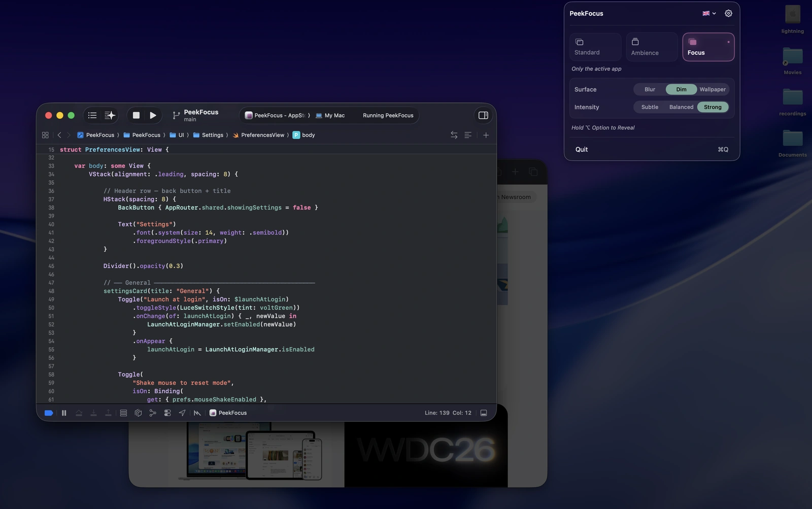Open the recordings folder on the desktop
Image resolution: width=812 pixels, height=509 pixels.
pos(792,102)
